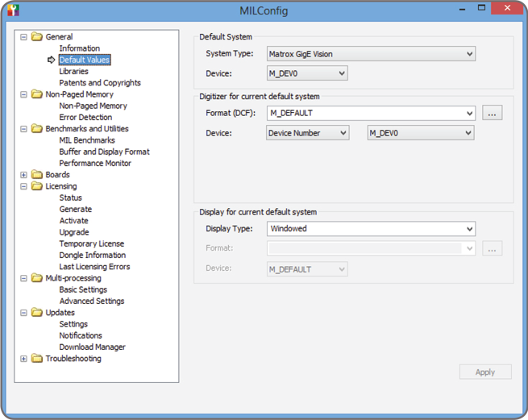Close the MILConfig window
Viewport: 528px width, 420px height.
(x=508, y=8)
